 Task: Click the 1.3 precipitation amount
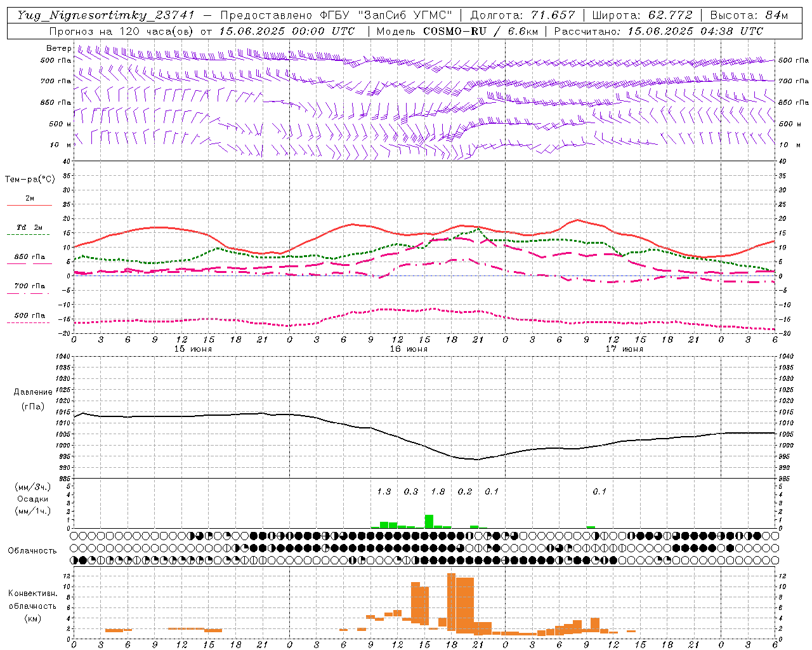pyautogui.click(x=384, y=492)
